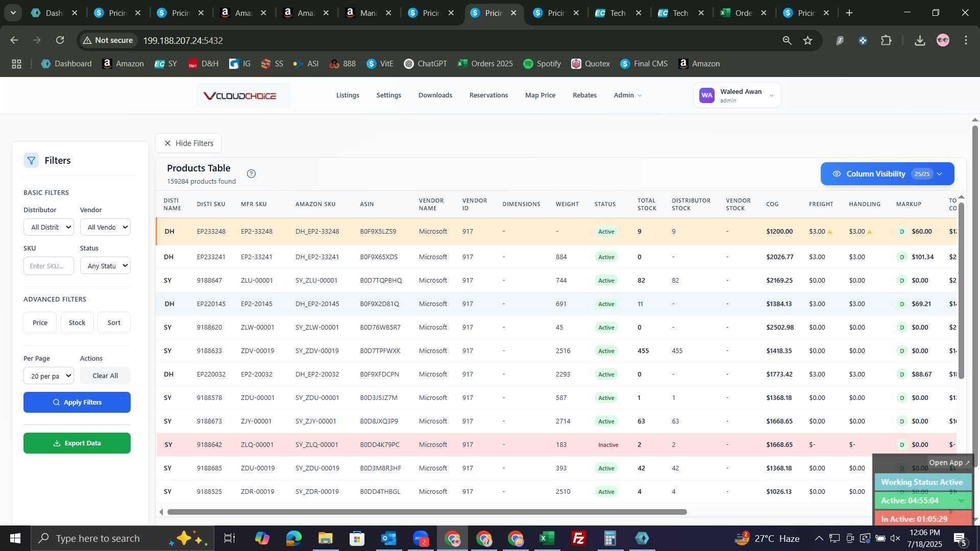Open the Sort advanced filter
This screenshot has width=980, height=551.
click(114, 323)
